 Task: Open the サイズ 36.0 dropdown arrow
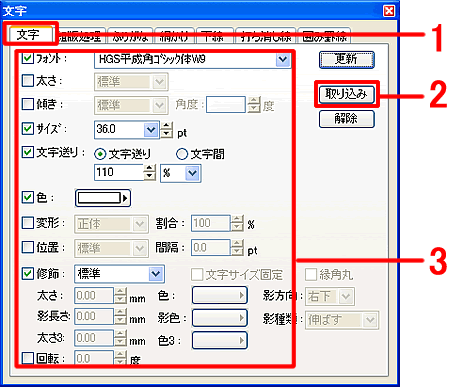click(151, 130)
